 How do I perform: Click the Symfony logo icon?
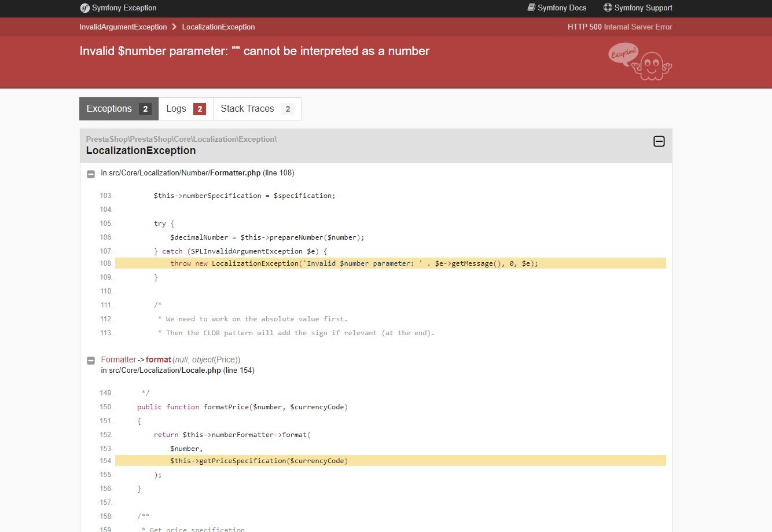coord(84,8)
